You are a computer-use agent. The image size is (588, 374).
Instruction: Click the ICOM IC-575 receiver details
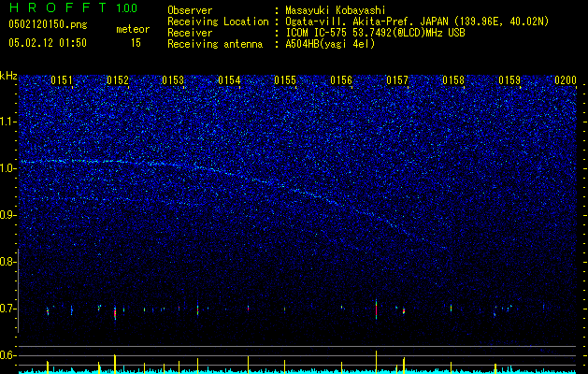coord(375,33)
